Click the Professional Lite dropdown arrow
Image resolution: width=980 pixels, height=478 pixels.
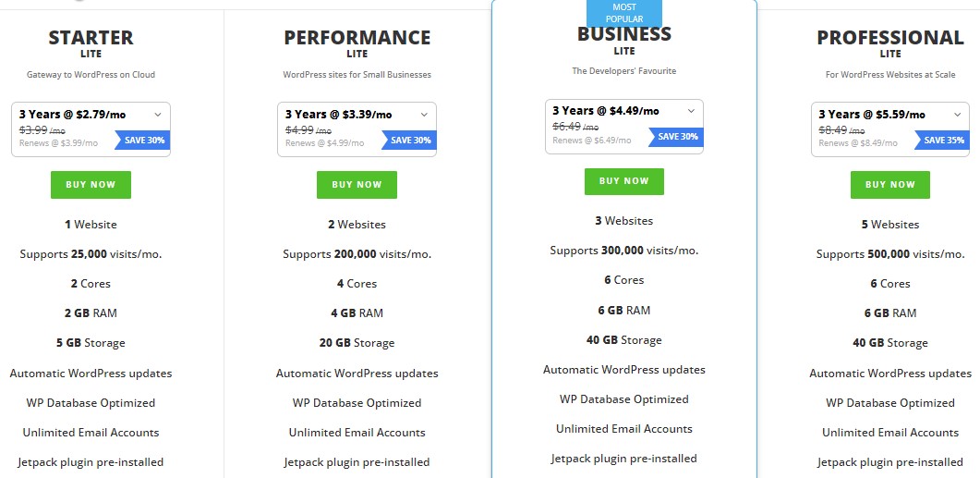coord(958,115)
